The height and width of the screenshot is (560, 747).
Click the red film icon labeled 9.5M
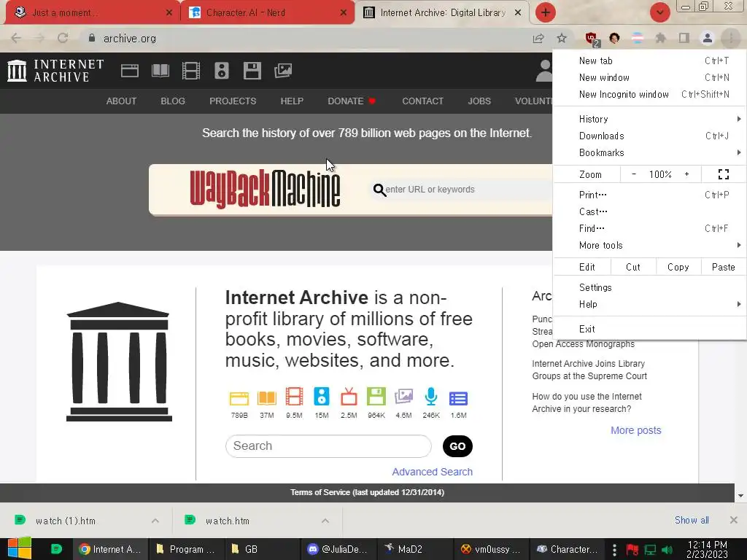tap(294, 397)
